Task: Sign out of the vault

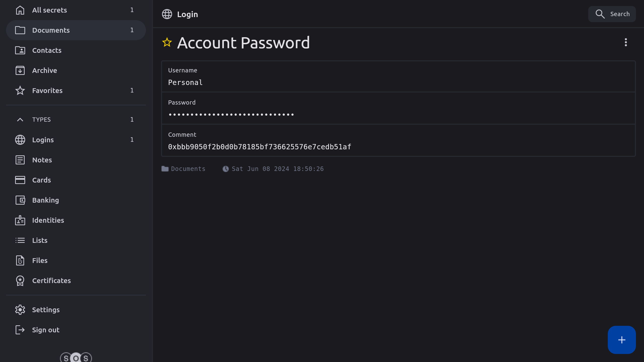Action: 46,330
